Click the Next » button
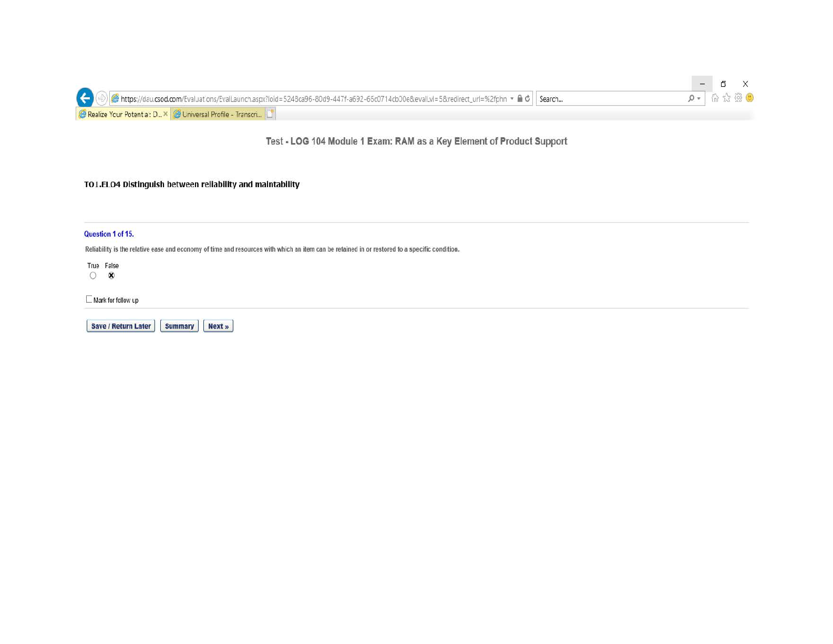This screenshot has width=833, height=644. click(218, 326)
